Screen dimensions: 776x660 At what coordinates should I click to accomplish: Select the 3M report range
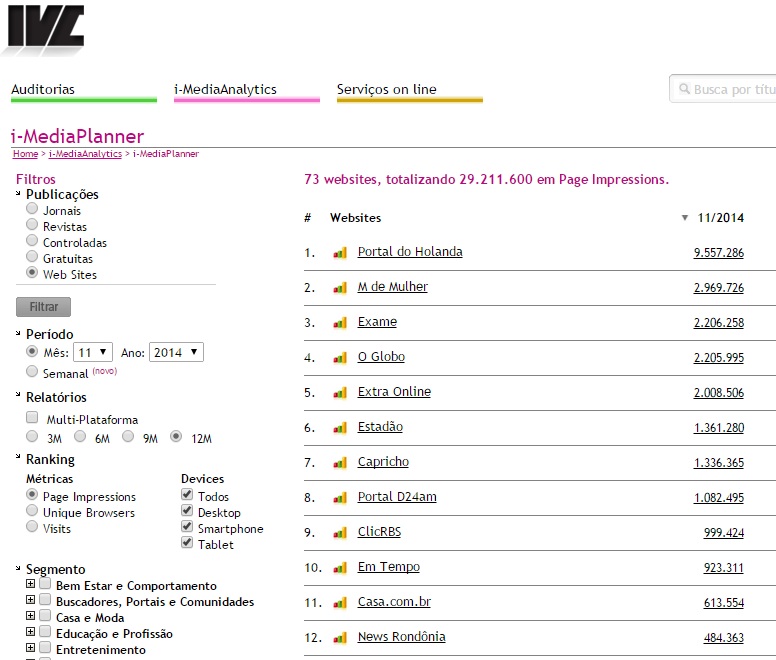pyautogui.click(x=32, y=436)
